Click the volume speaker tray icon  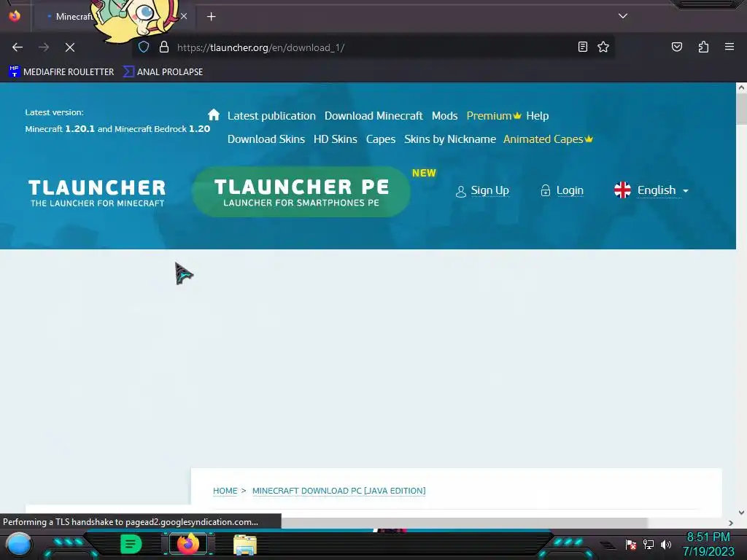(665, 544)
